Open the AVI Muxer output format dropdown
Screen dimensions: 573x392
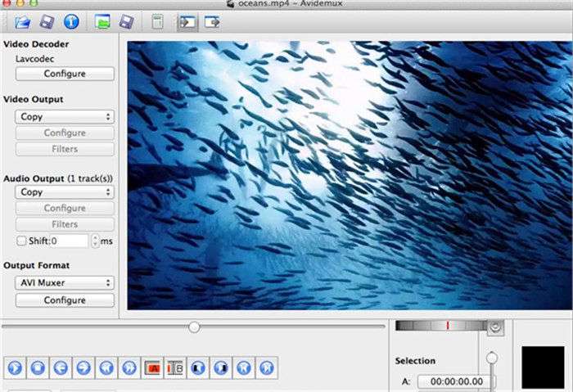click(65, 282)
